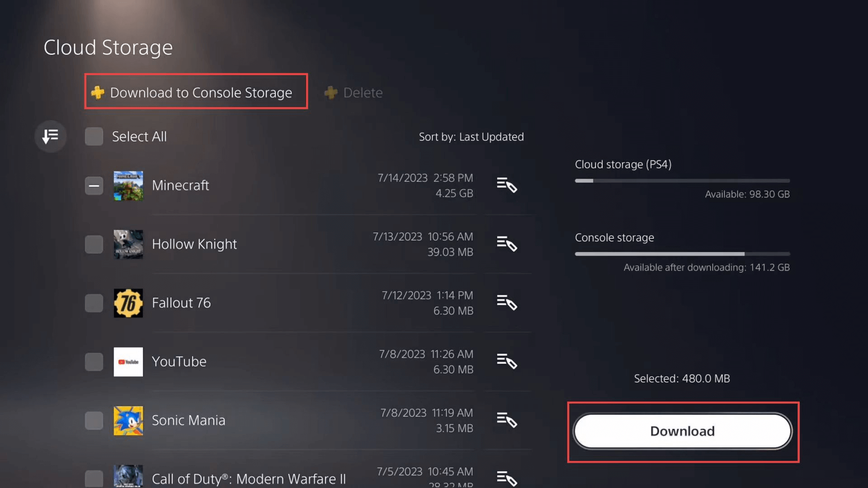This screenshot has height=488, width=868.
Task: Click the PlayStation Plus icon beside Download
Action: (x=98, y=93)
